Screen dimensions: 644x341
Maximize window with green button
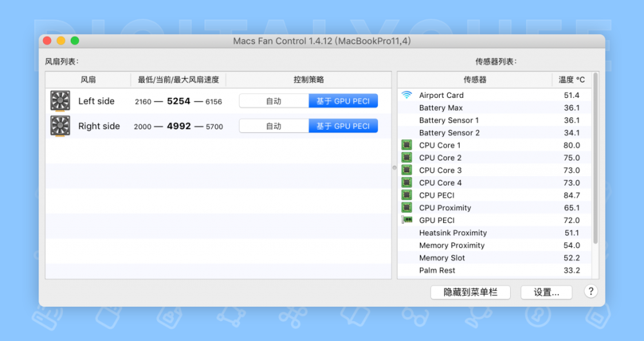[x=75, y=41]
